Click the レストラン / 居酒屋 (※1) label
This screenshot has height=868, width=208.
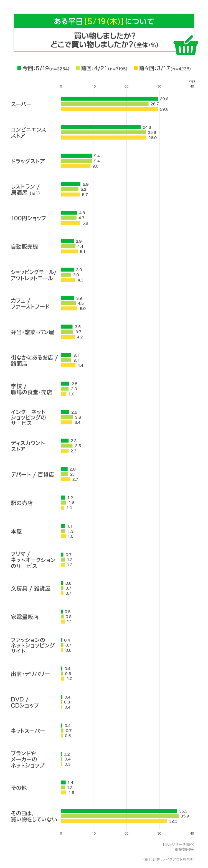tap(26, 190)
